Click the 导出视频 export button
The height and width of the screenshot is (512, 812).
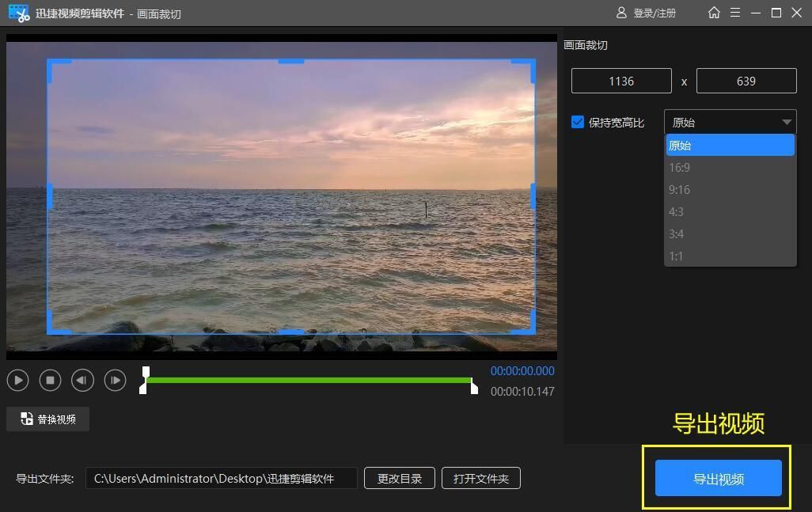[716, 478]
